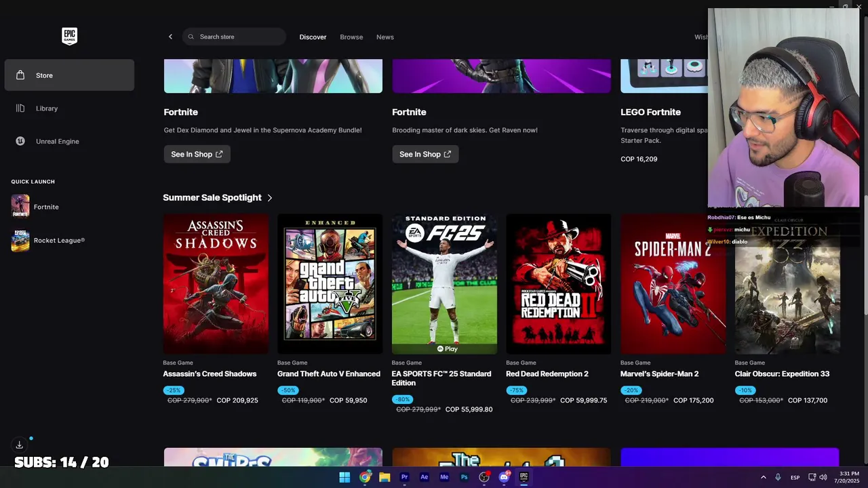This screenshot has width=868, height=488.
Task: Click the -25% discount badge
Action: point(174,390)
